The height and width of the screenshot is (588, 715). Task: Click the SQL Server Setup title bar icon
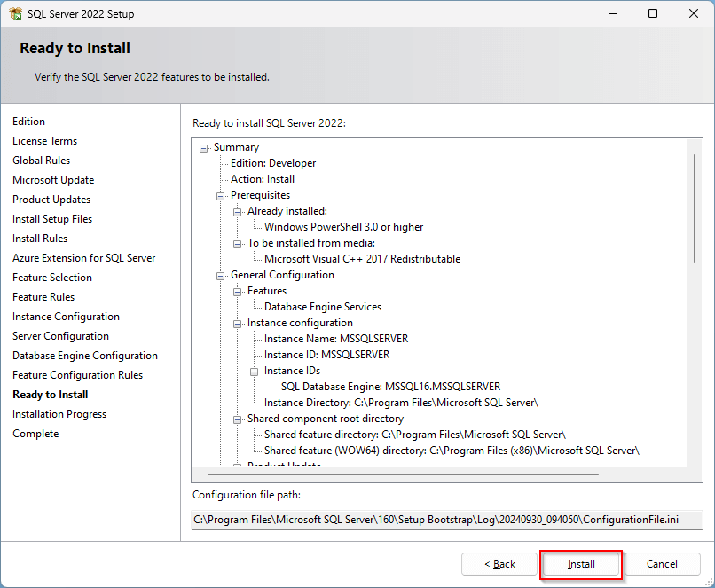[15, 14]
